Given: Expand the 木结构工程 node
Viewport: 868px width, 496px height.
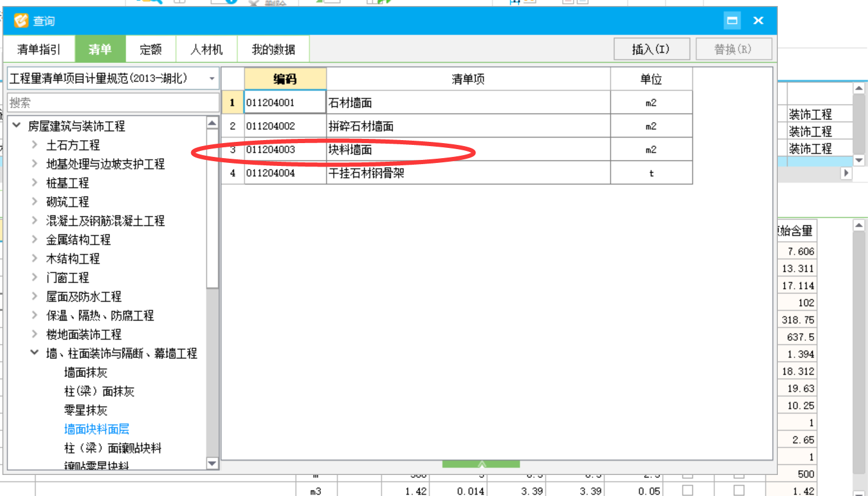Looking at the screenshot, I should tap(34, 259).
